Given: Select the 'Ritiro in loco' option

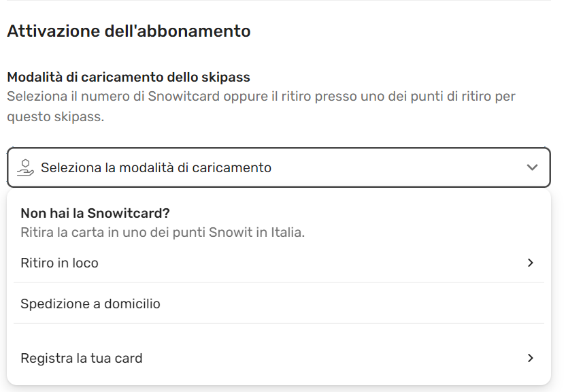Looking at the screenshot, I should click(x=60, y=263).
